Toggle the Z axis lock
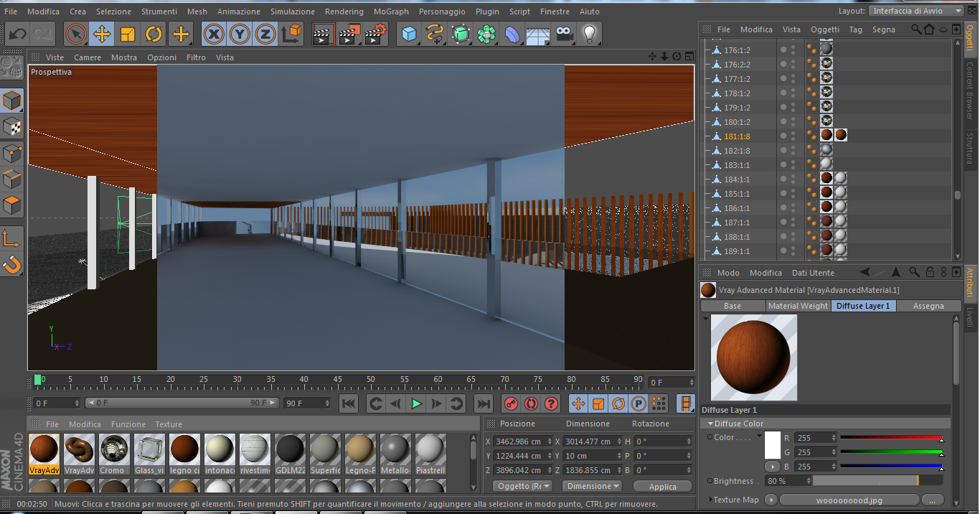This screenshot has width=980, height=514. [x=265, y=34]
